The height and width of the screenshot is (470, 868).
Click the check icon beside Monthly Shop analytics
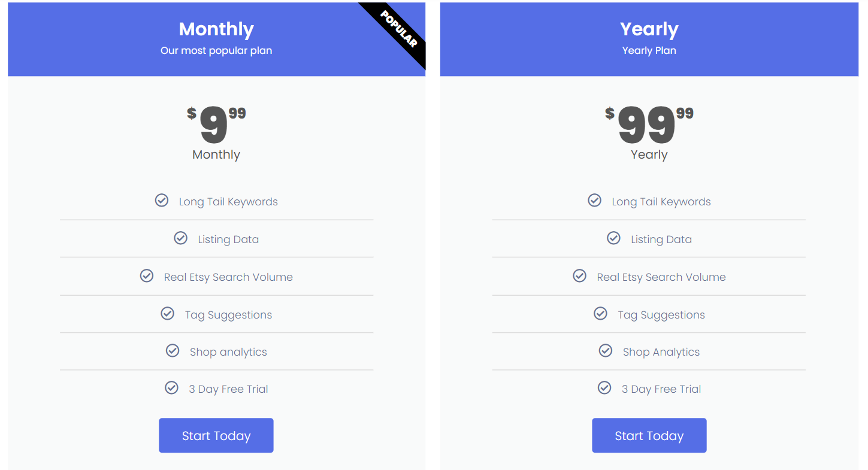173,351
